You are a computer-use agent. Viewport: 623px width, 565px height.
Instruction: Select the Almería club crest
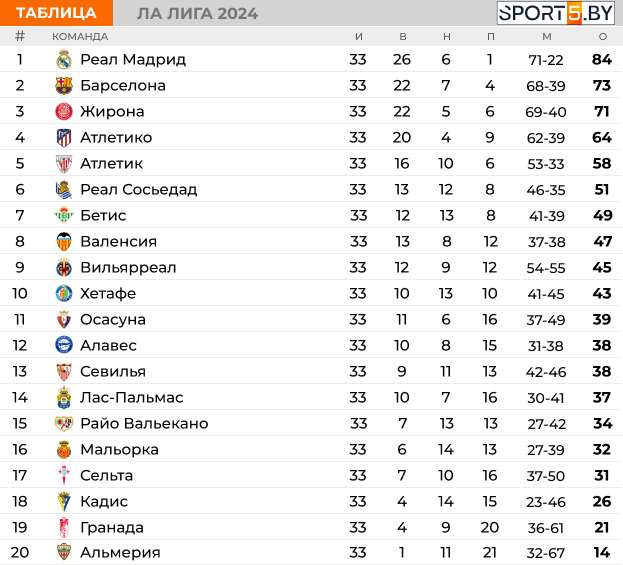[64, 553]
